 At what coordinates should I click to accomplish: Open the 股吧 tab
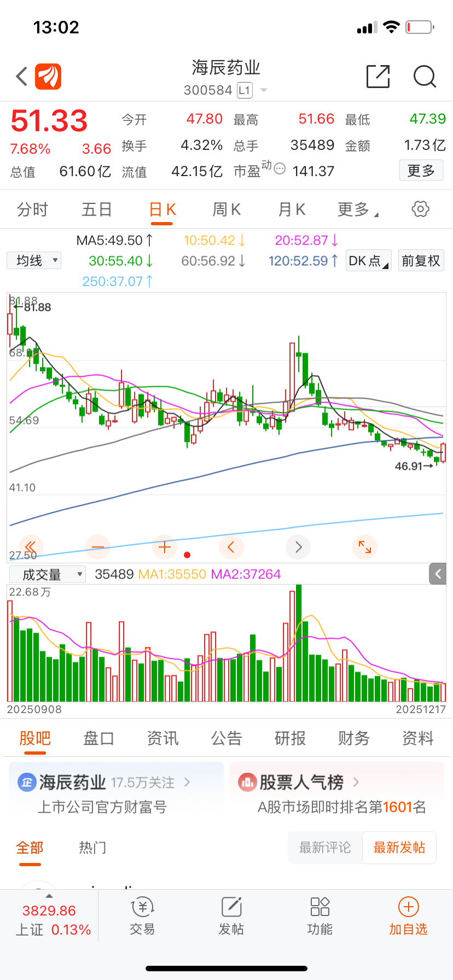tap(35, 738)
